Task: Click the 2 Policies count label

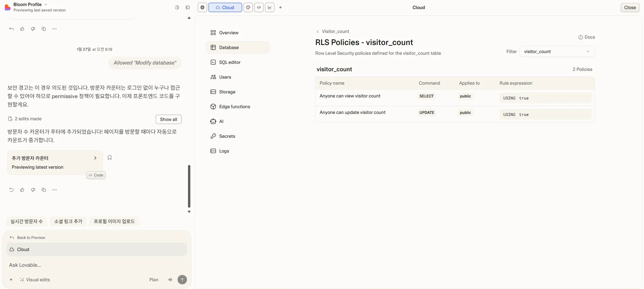Action: tap(582, 69)
